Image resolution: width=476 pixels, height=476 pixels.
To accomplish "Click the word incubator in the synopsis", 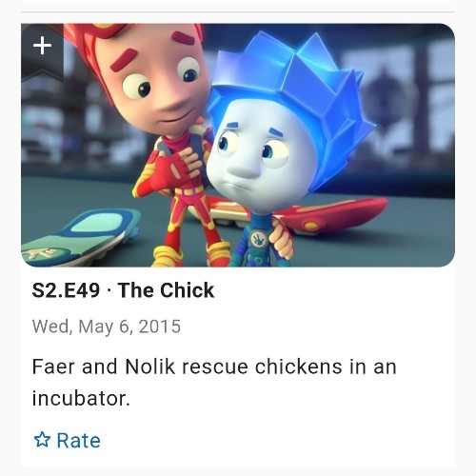I will pos(81,398).
